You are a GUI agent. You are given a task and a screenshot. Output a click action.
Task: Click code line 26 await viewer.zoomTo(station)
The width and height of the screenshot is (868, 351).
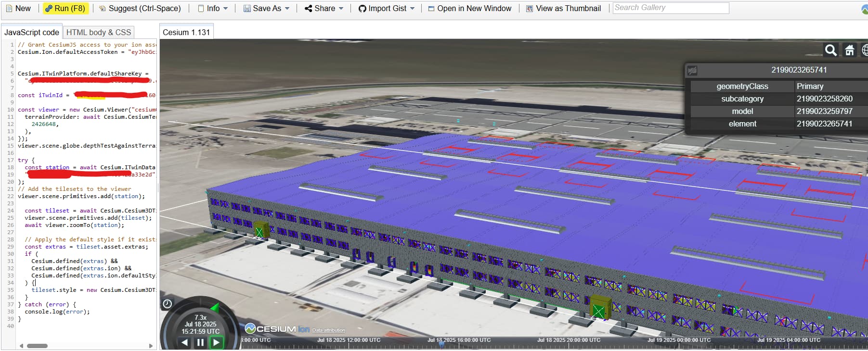[75, 225]
